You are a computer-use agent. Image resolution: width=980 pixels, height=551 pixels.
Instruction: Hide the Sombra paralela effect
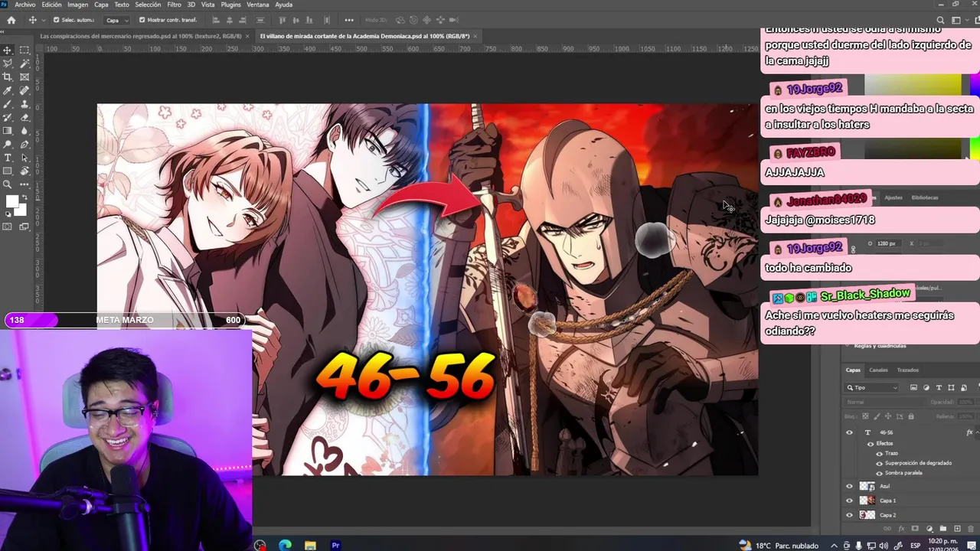tap(879, 473)
